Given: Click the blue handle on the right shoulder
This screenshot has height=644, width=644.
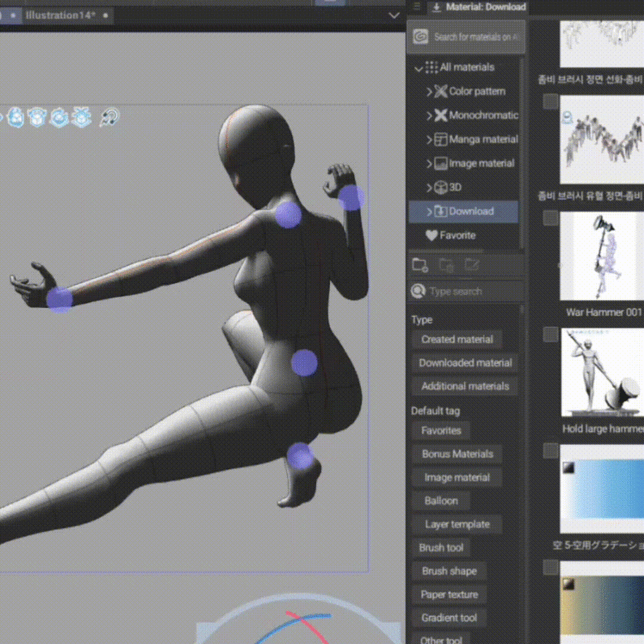Looking at the screenshot, I should point(288,215).
